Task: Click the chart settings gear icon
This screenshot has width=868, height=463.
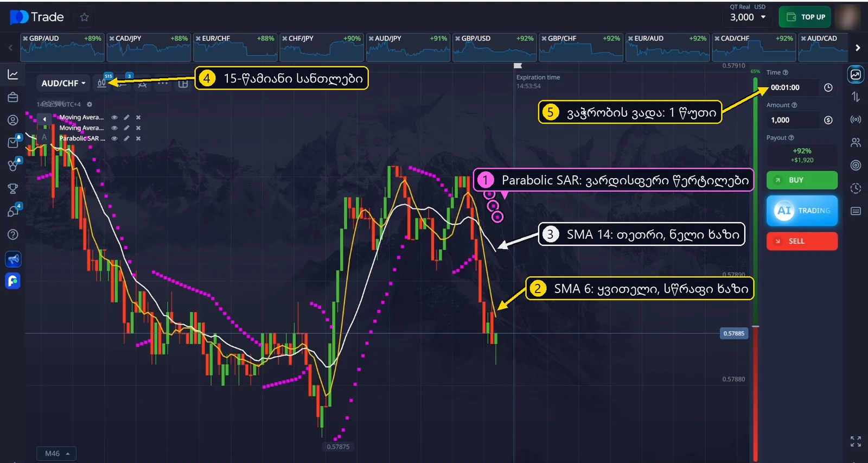Action: pyautogui.click(x=90, y=104)
